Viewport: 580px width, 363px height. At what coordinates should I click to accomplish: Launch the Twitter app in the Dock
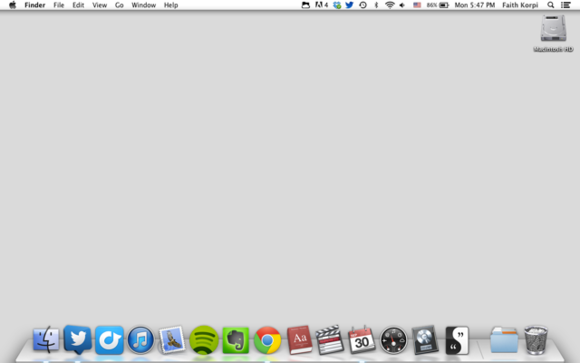coord(78,339)
